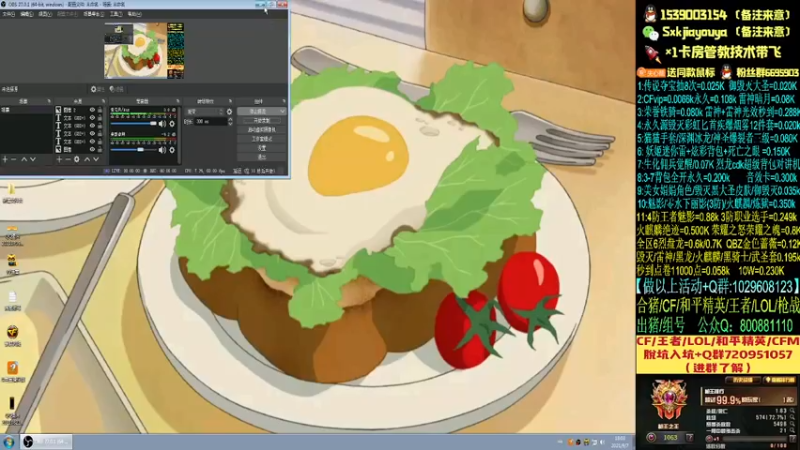The width and height of the screenshot is (800, 450).
Task: Open the transition type dropdown
Action: click(x=205, y=112)
